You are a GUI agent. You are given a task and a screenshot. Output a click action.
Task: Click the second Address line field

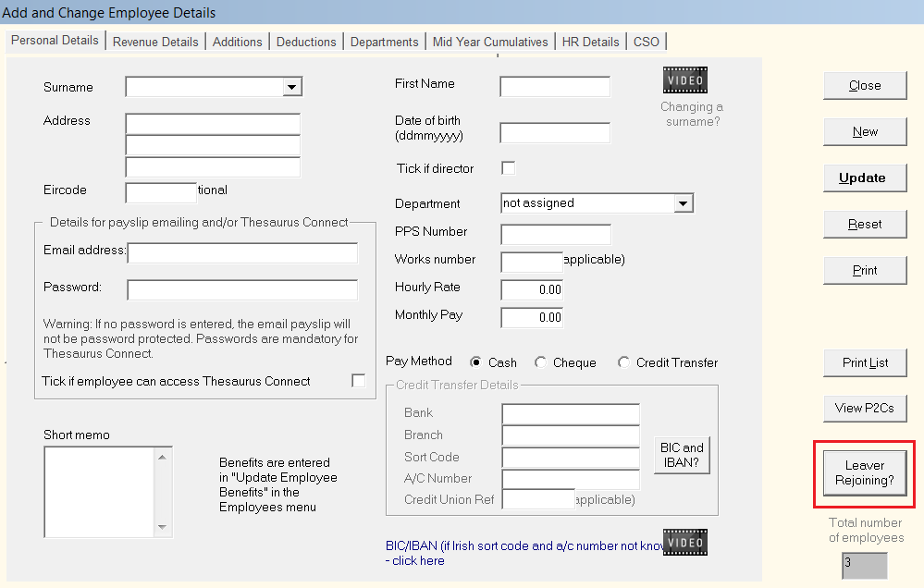(213, 145)
